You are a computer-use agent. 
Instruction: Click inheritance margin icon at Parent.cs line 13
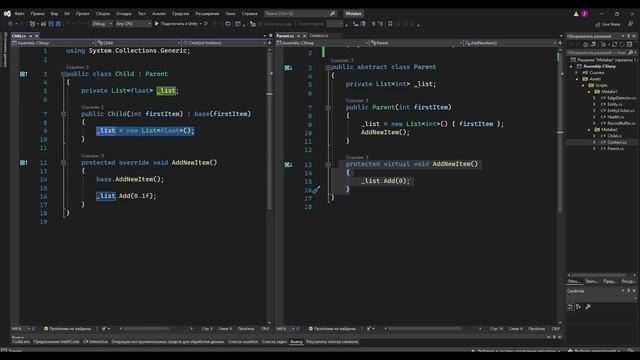[x=288, y=164]
